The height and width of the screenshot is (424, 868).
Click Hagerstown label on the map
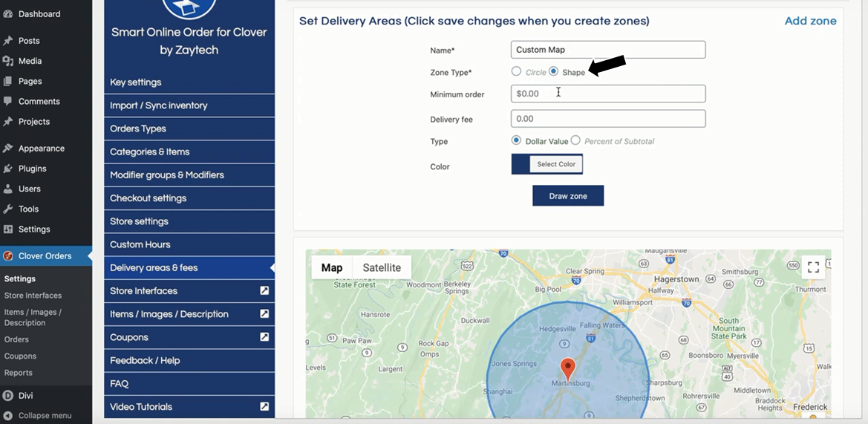[676, 279]
